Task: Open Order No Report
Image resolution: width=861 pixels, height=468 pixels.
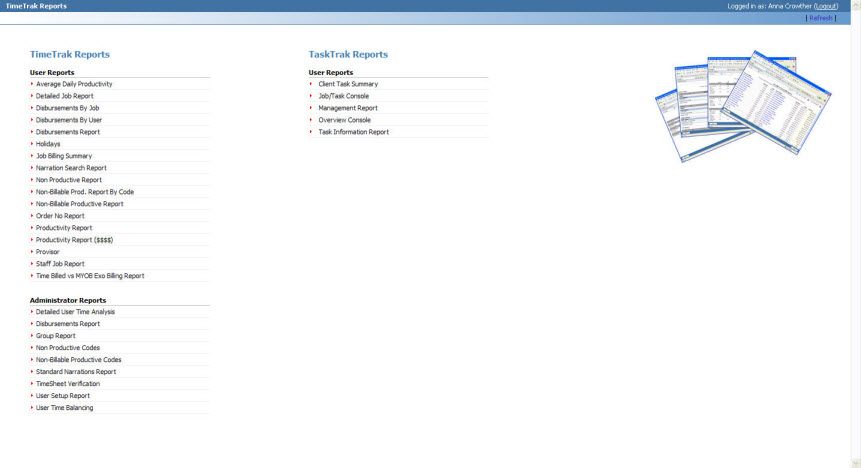Action: [60, 216]
